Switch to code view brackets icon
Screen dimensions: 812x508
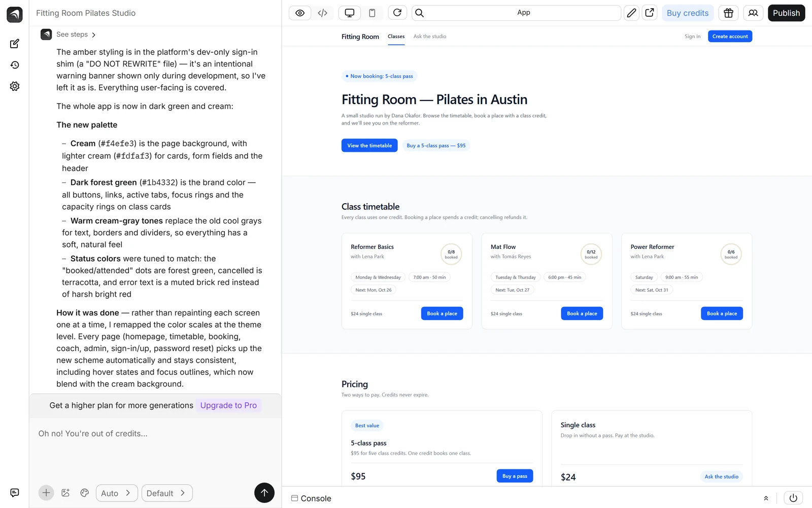(x=322, y=13)
